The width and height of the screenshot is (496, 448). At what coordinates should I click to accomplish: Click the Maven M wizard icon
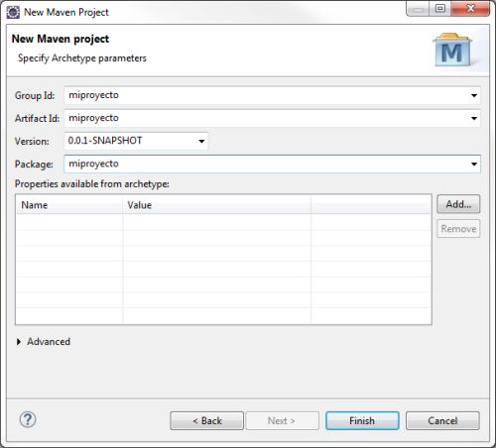[452, 50]
